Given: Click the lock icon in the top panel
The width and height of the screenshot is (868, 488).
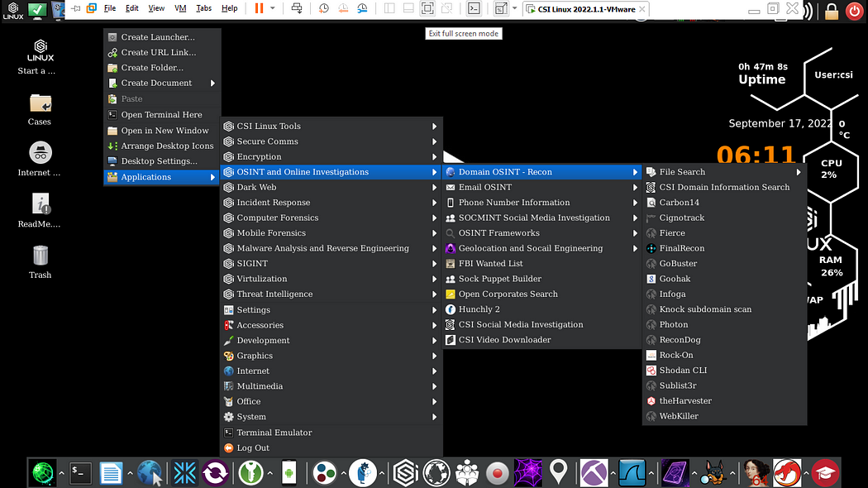Looking at the screenshot, I should click(x=832, y=11).
